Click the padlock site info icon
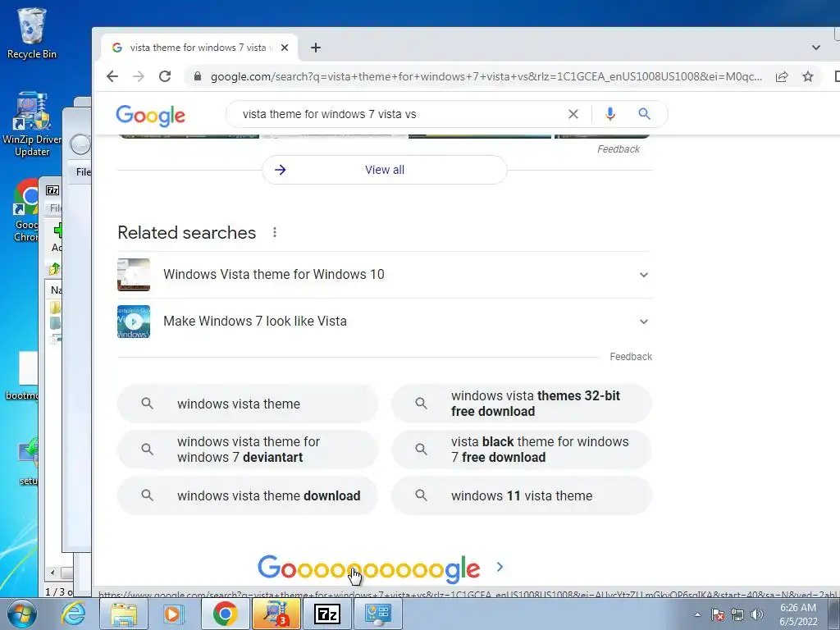 [197, 76]
